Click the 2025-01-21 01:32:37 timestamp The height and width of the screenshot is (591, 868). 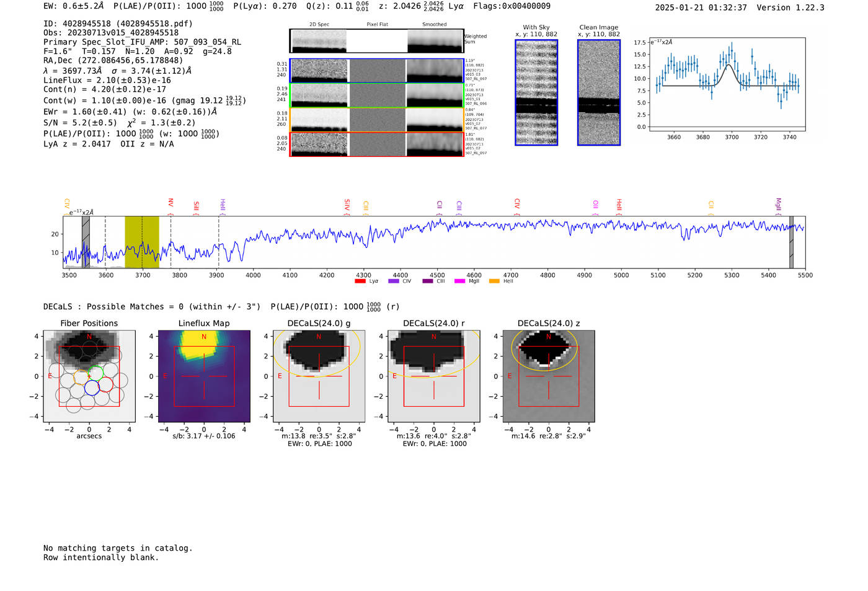tap(701, 7)
